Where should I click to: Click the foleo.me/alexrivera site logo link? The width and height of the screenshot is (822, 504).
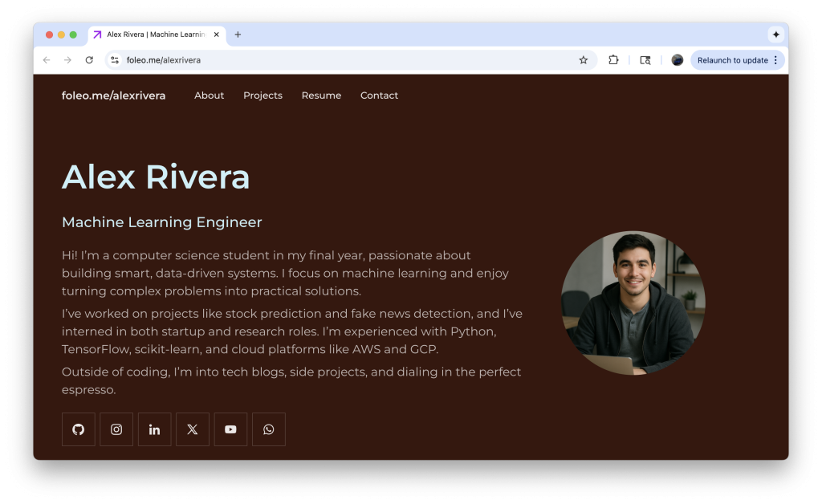click(113, 96)
